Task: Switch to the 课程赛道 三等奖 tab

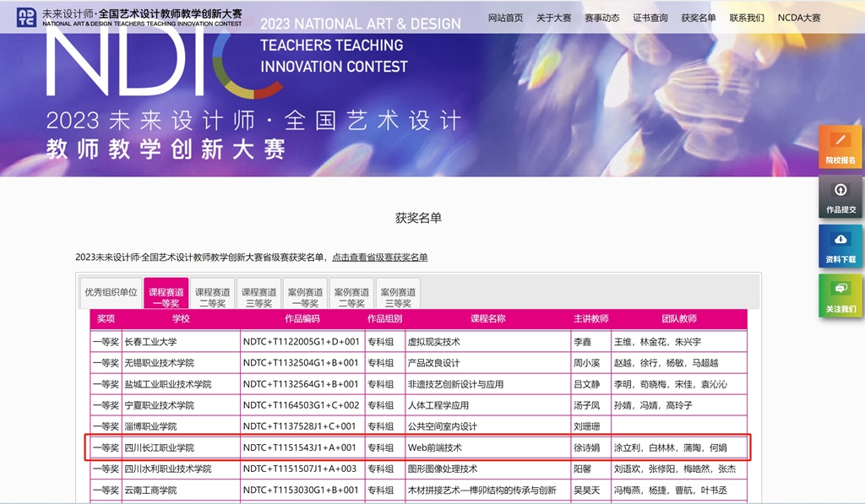Action: pos(258,293)
